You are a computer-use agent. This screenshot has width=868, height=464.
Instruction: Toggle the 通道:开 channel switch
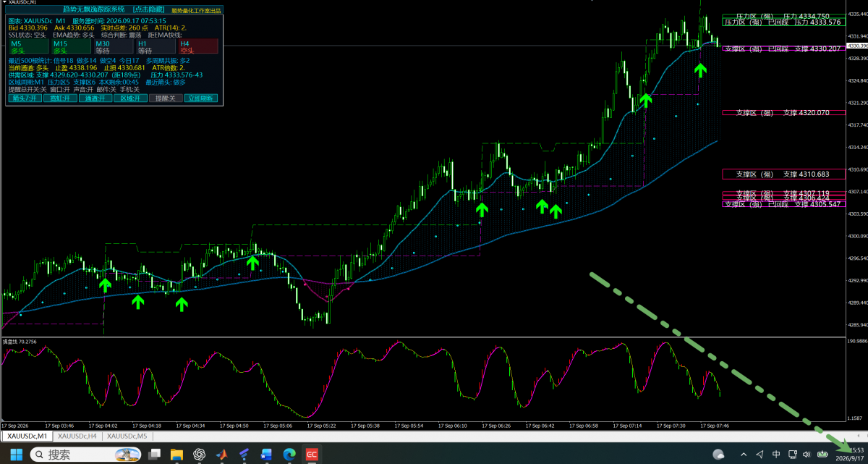(95, 98)
